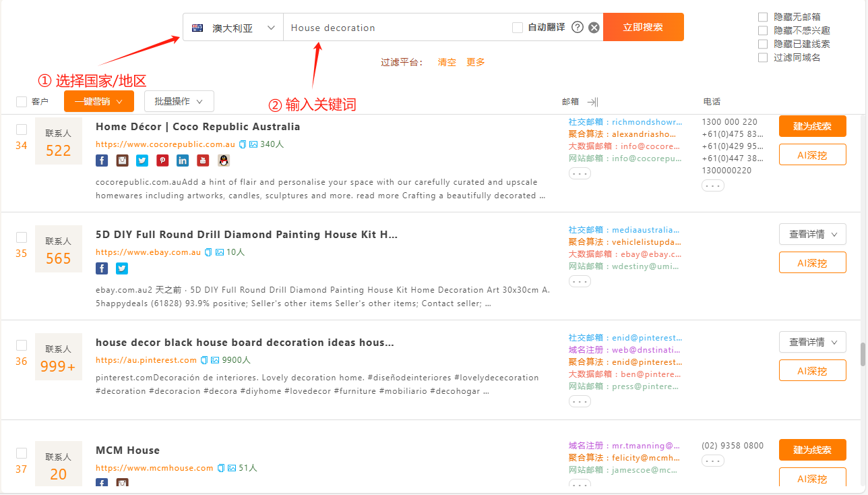The width and height of the screenshot is (868, 495).
Task: Click AI深挖 for Pinterest result
Action: (x=813, y=370)
